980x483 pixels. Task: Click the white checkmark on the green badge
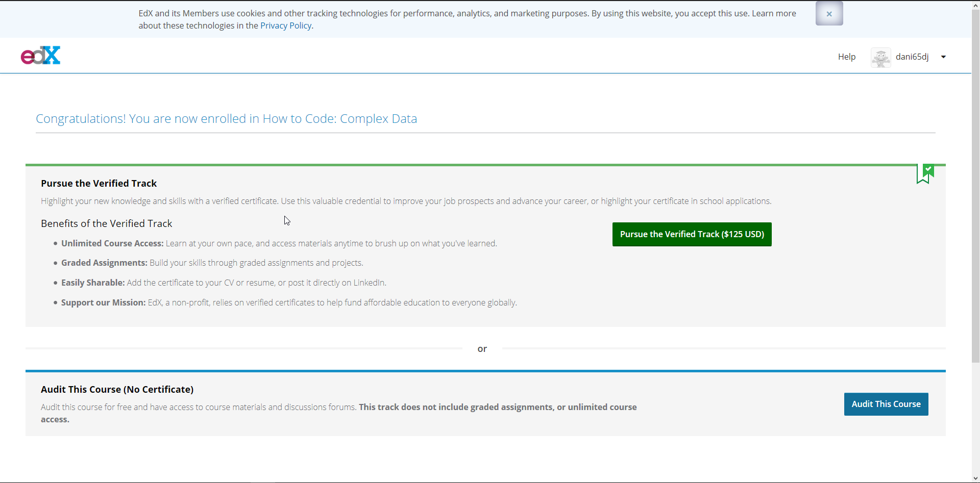click(x=927, y=169)
